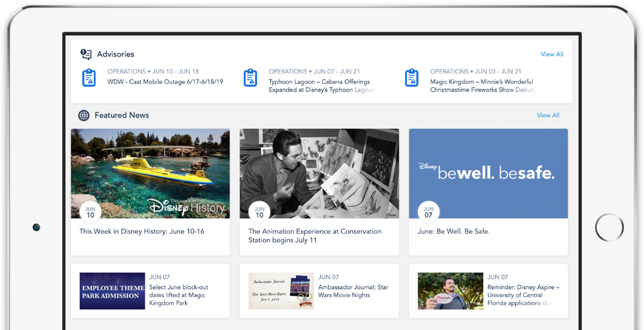The width and height of the screenshot is (644, 330).
Task: Open View All for Advisories
Action: [x=552, y=54]
